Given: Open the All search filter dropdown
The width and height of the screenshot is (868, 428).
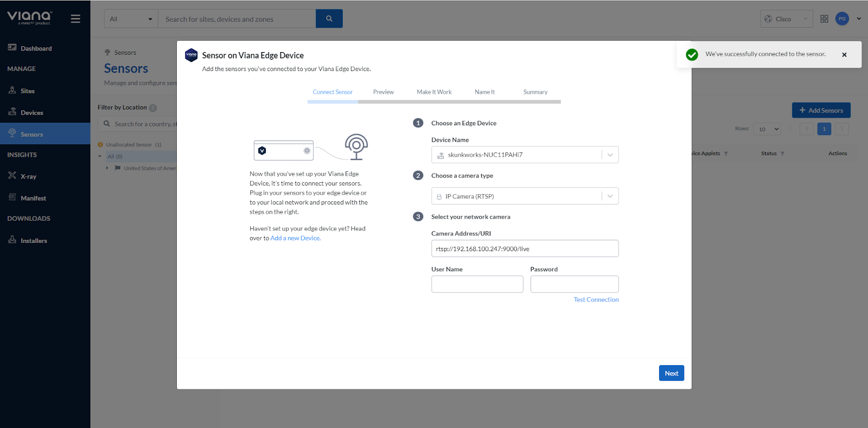Looking at the screenshot, I should [131, 19].
